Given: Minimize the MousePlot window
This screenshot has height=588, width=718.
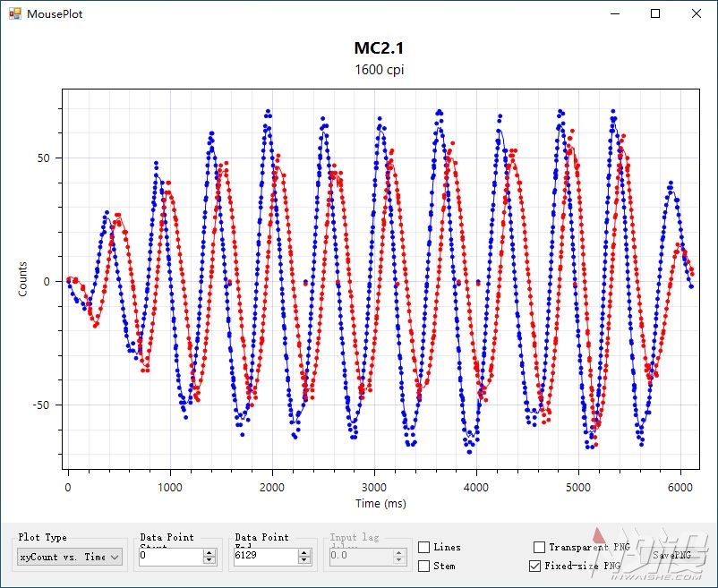Looking at the screenshot, I should (x=615, y=13).
